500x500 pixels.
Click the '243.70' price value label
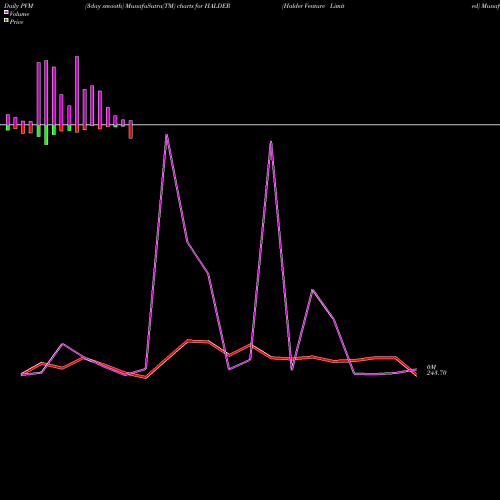point(436,373)
